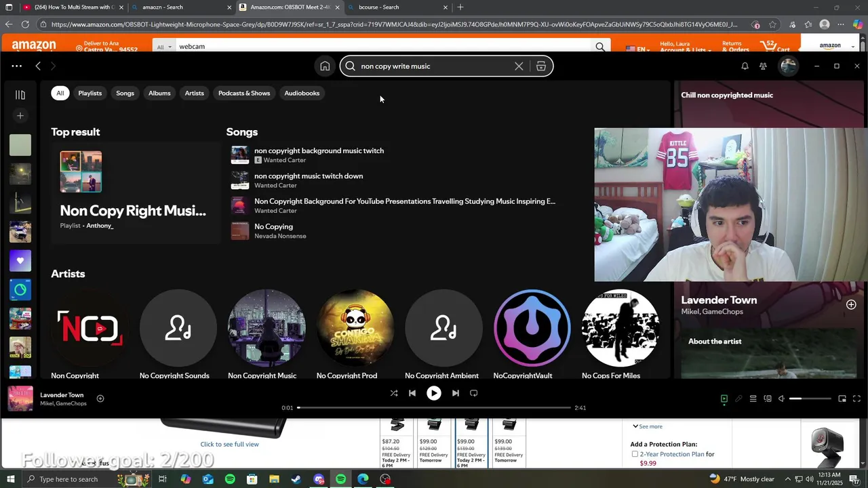Open the Spotify profile avatar menu

pyautogui.click(x=788, y=66)
